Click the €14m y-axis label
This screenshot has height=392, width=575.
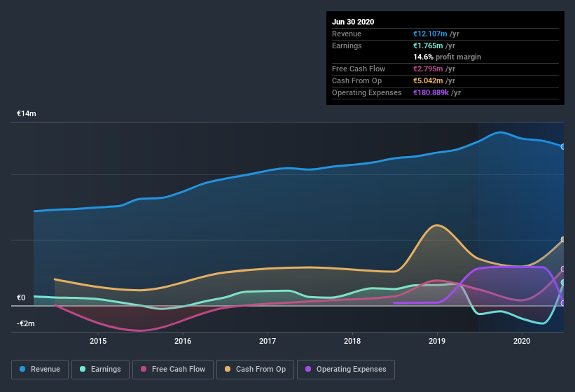point(27,113)
